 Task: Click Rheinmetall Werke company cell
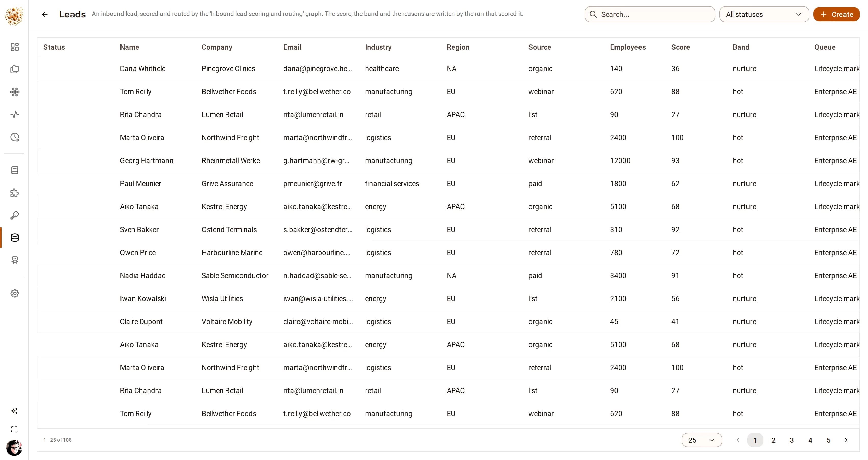pos(231,160)
